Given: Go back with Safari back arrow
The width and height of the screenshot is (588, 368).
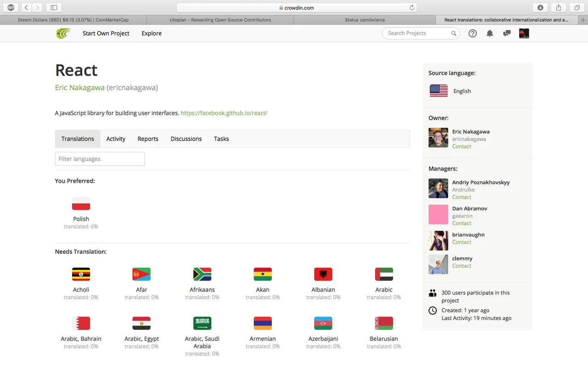Looking at the screenshot, I should pyautogui.click(x=26, y=7).
